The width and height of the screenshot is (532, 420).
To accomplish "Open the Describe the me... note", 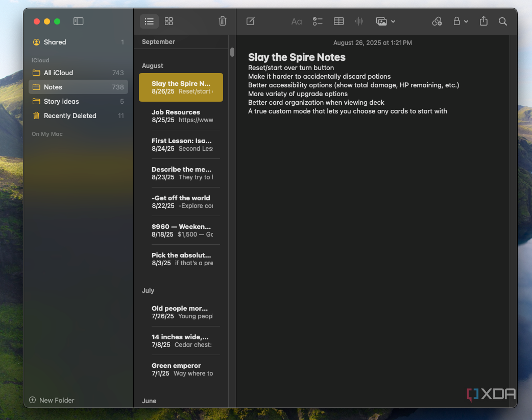I will [x=181, y=173].
